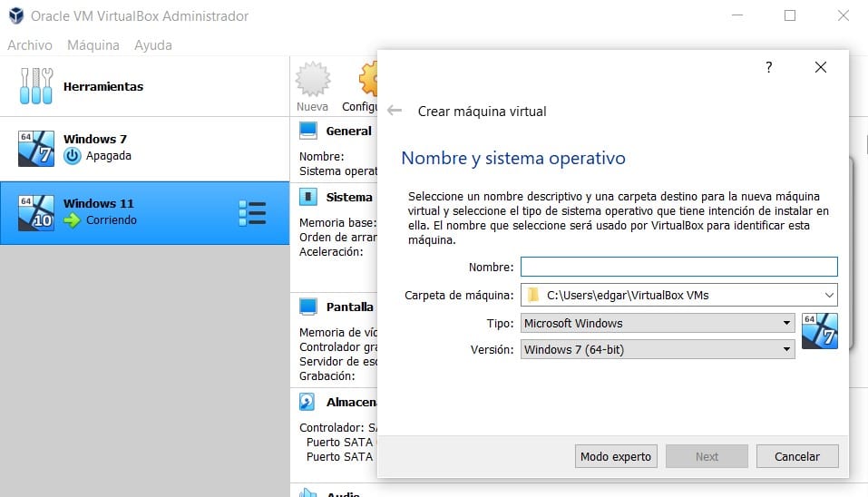
Task: Click the Almacenamiento section disk icon
Action: pos(307,402)
